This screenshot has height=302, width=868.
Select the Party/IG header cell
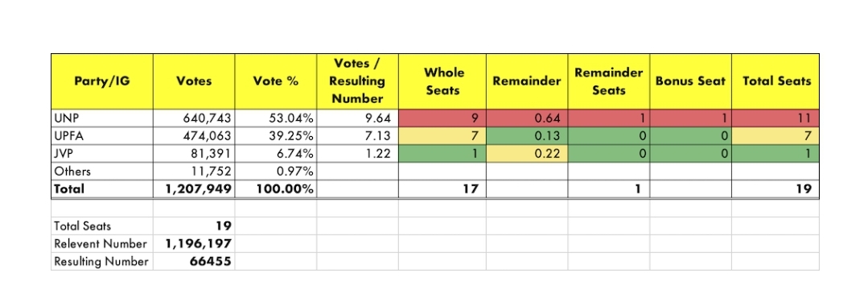tap(102, 81)
